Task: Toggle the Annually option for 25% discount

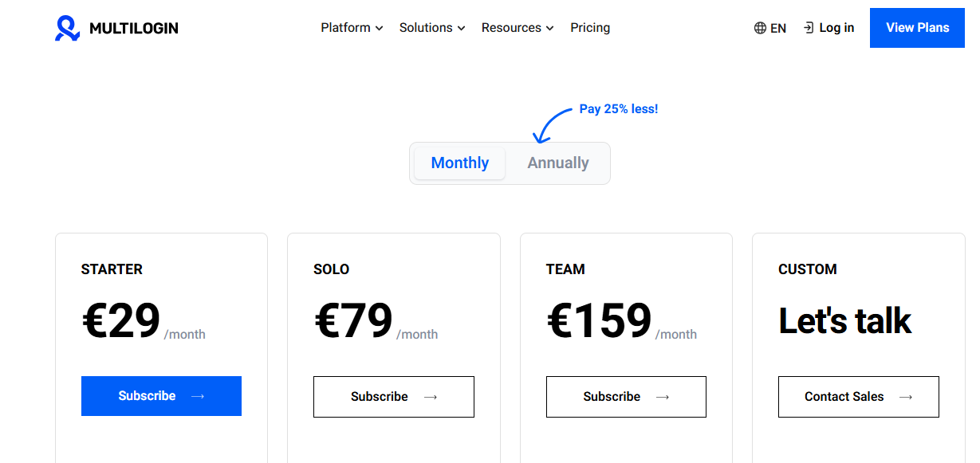Action: pos(557,163)
